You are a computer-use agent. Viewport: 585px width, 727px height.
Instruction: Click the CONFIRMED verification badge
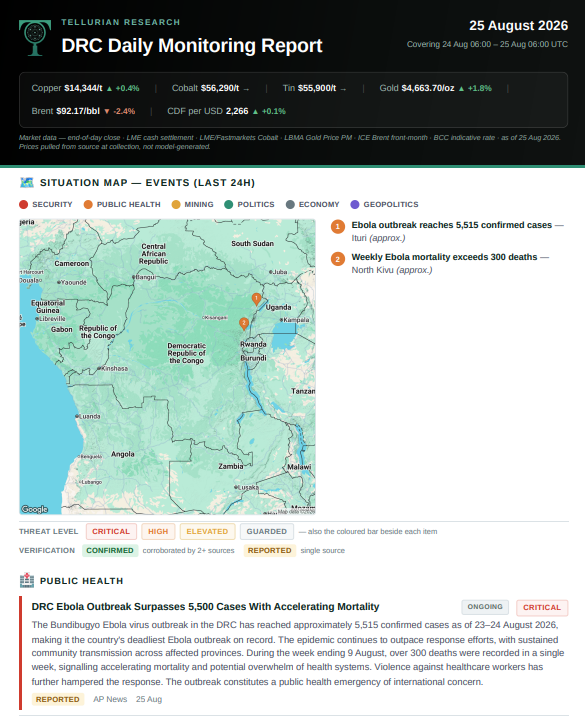[110, 550]
